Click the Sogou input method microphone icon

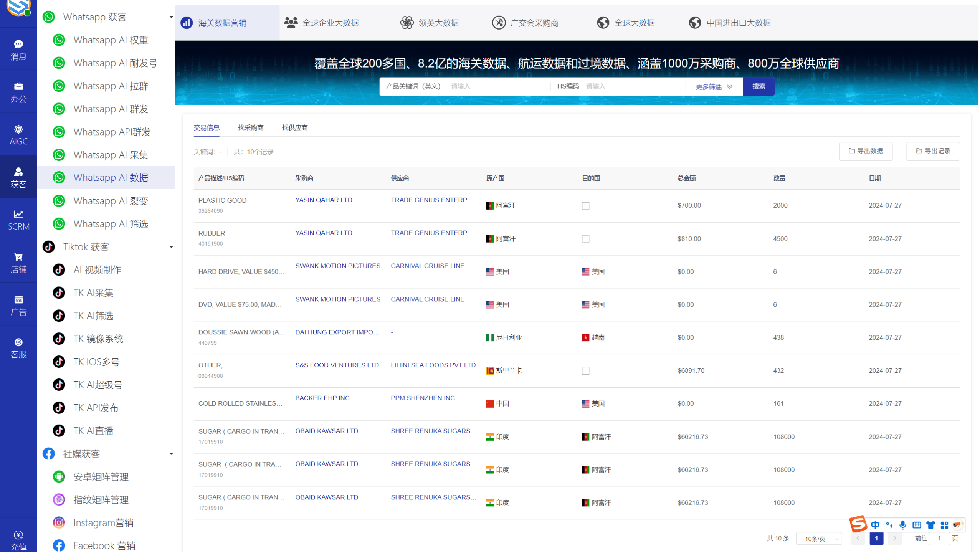click(902, 525)
